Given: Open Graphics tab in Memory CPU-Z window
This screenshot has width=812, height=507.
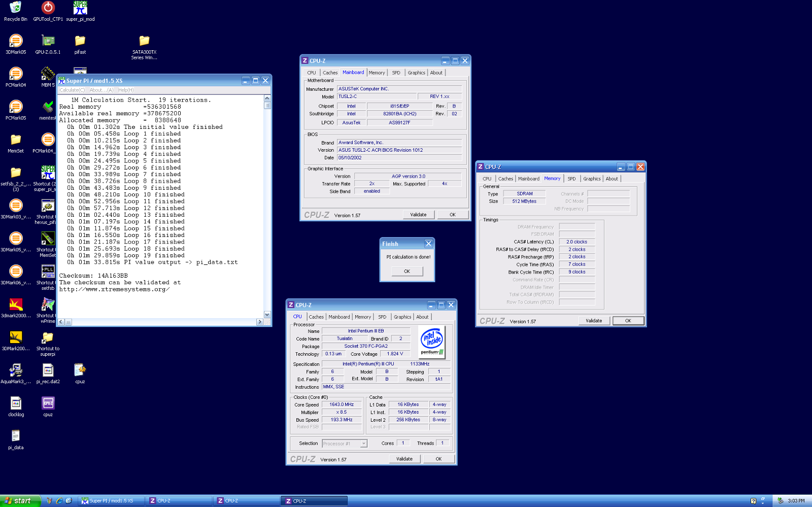Looking at the screenshot, I should (592, 179).
